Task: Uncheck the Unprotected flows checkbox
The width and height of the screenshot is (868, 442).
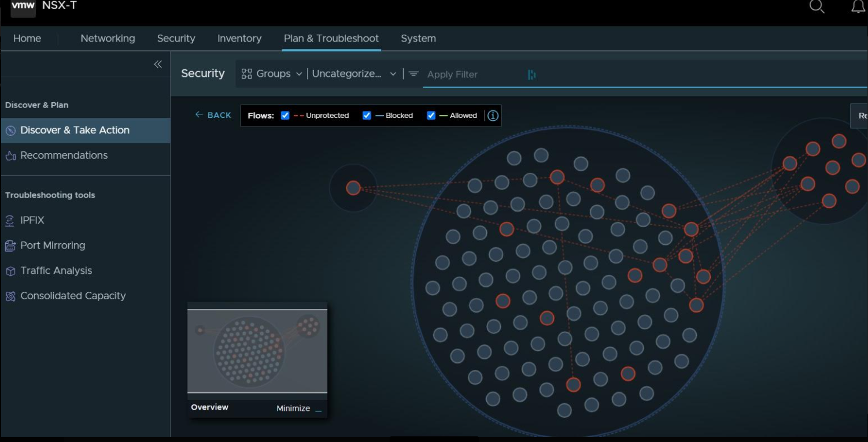Action: coord(285,116)
